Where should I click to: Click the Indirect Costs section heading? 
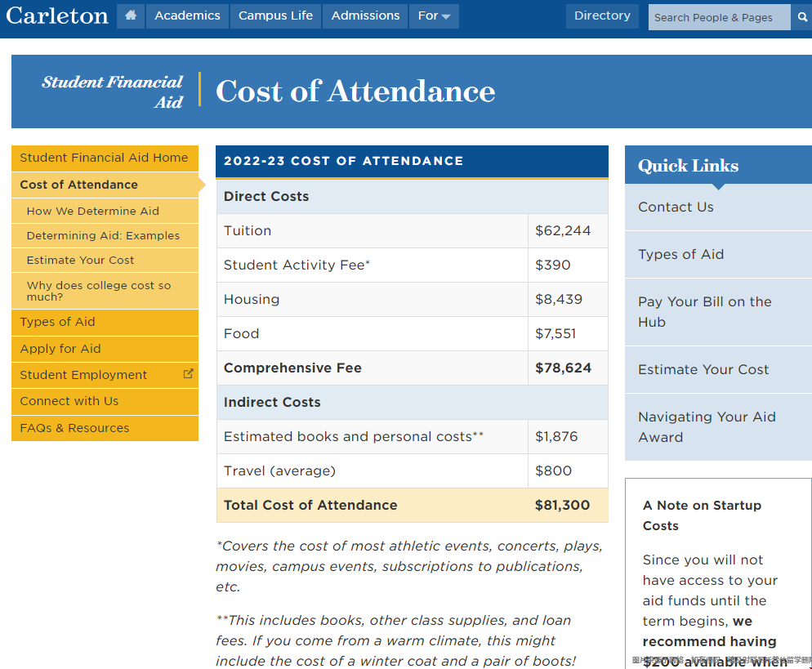point(272,403)
